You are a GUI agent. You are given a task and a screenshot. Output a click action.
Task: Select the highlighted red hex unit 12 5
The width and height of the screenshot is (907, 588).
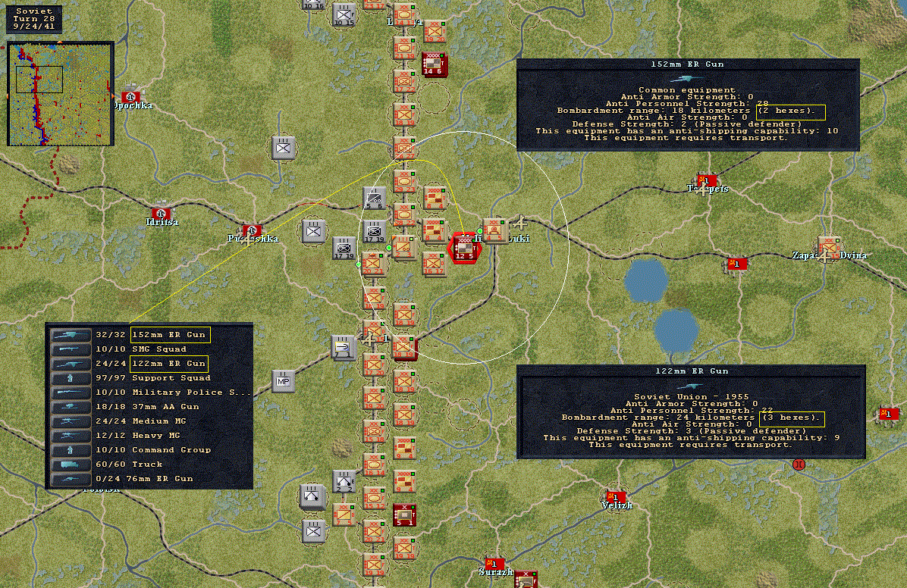coord(464,248)
